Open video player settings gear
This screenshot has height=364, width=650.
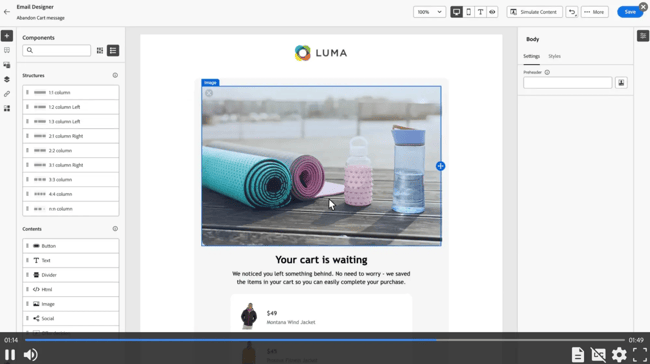[x=619, y=355]
